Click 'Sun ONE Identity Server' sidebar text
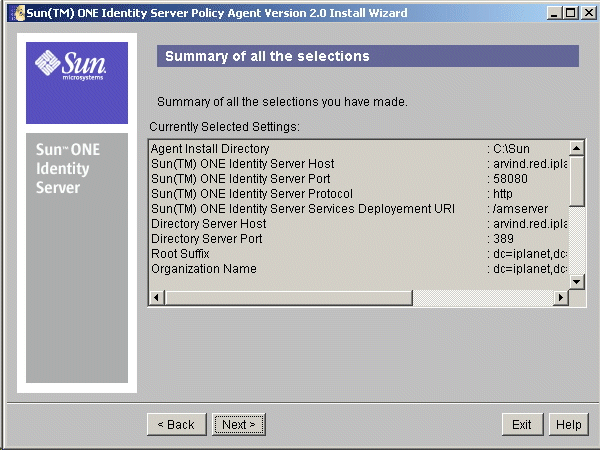 click(x=68, y=168)
